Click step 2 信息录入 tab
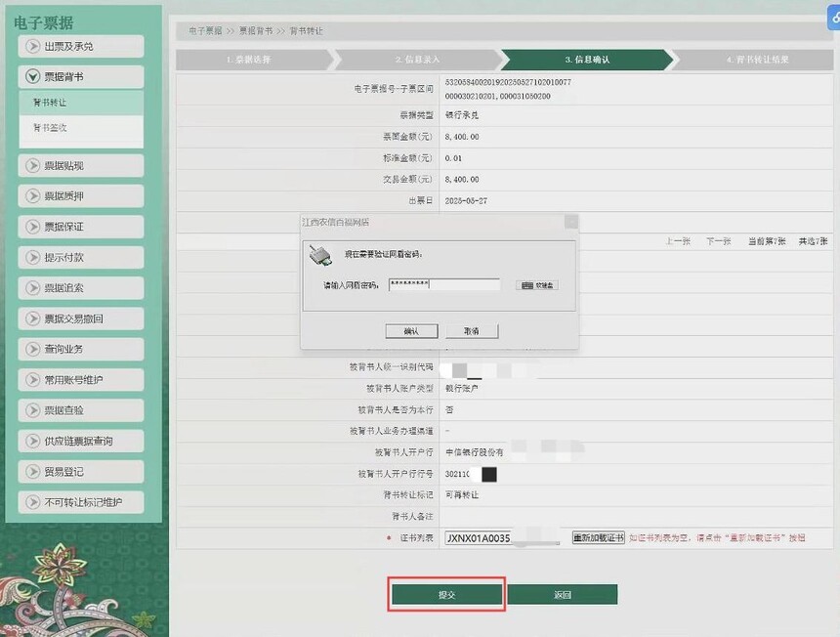The image size is (840, 637). click(418, 60)
